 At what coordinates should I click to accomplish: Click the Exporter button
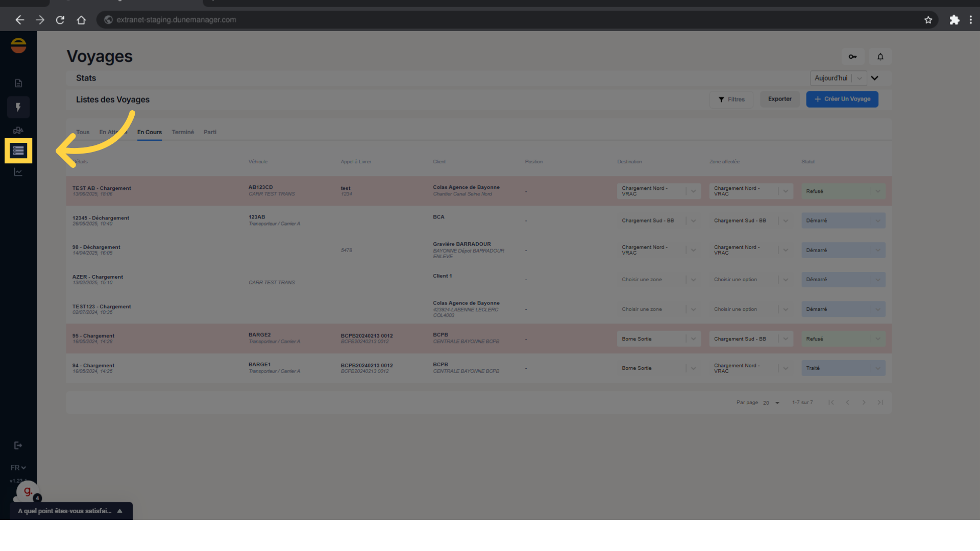tap(779, 99)
